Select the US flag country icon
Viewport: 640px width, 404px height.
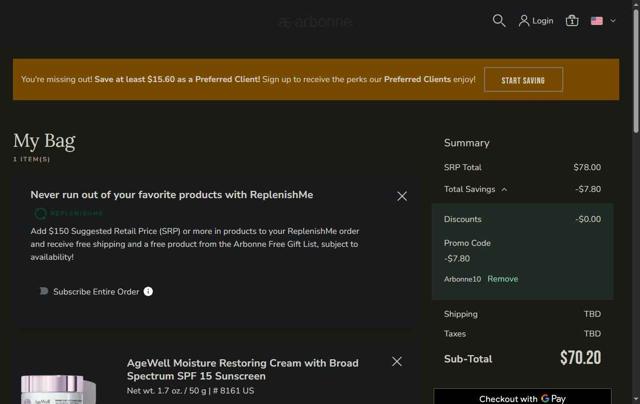click(x=597, y=21)
